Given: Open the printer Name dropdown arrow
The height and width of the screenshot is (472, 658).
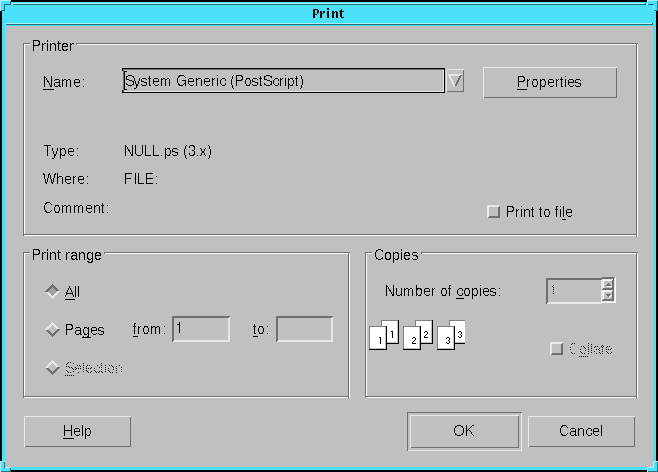Looking at the screenshot, I should pos(455,81).
